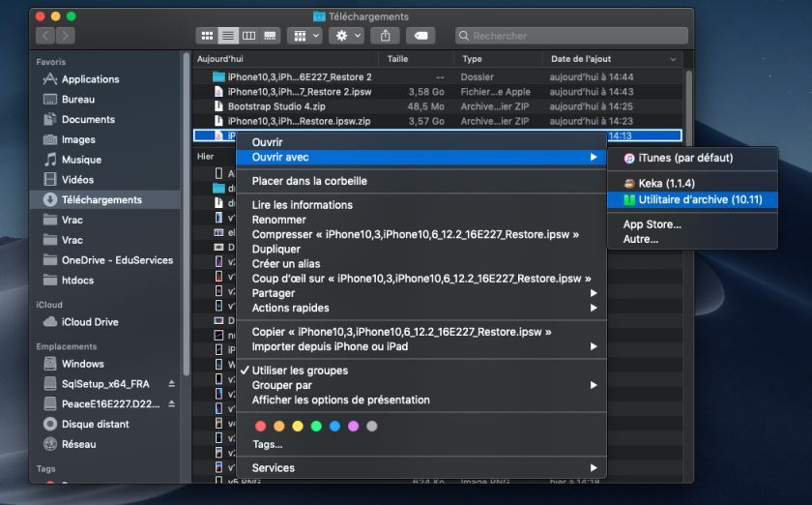812x505 pixels.
Task: Open the group-by arrangement dropdown
Action: [307, 36]
